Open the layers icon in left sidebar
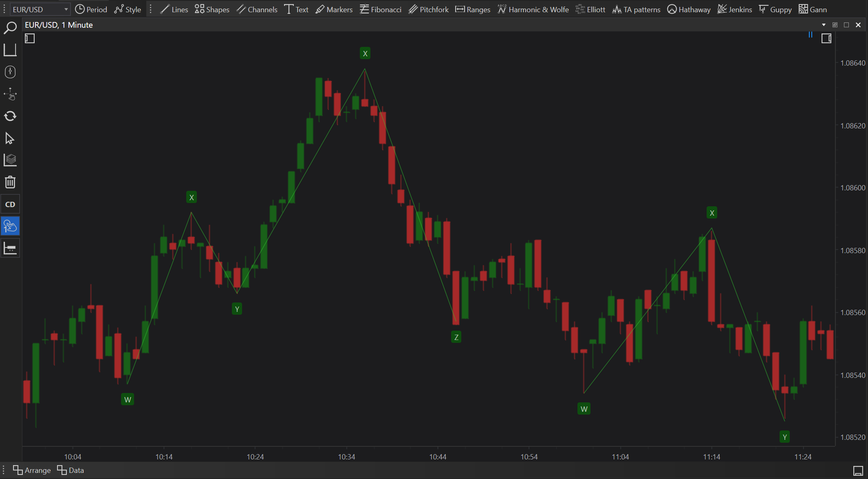Screen dimensions: 868x479 (10, 160)
